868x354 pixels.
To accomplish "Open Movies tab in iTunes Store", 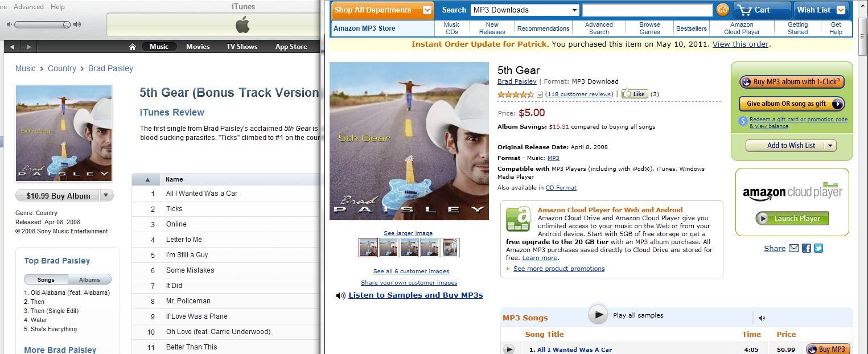I will click(x=198, y=47).
